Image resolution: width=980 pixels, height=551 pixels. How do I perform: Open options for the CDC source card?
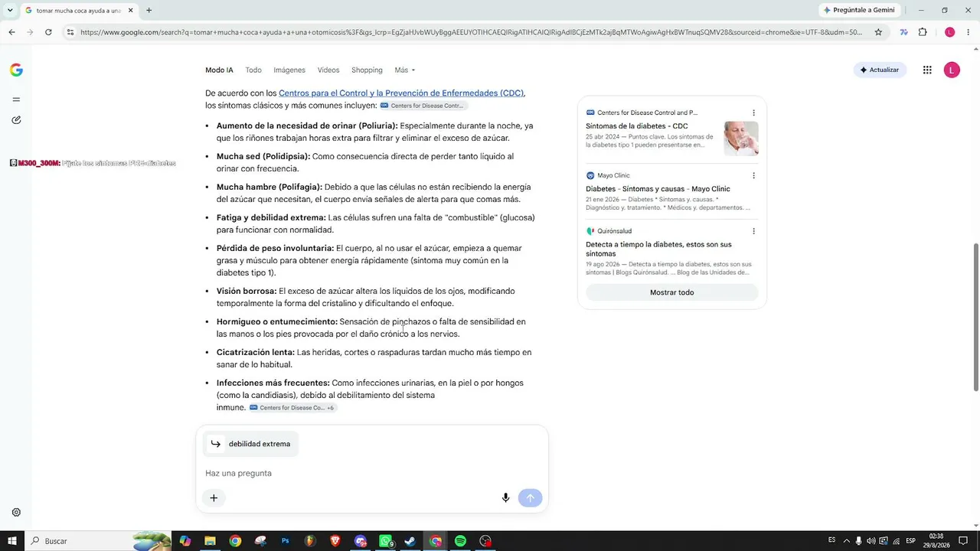pos(753,112)
